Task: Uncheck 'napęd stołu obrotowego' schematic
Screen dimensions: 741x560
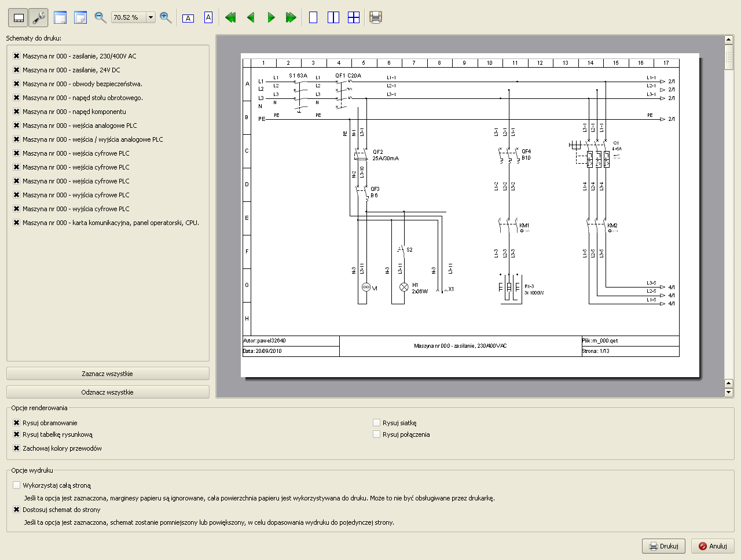Action: 17,98
